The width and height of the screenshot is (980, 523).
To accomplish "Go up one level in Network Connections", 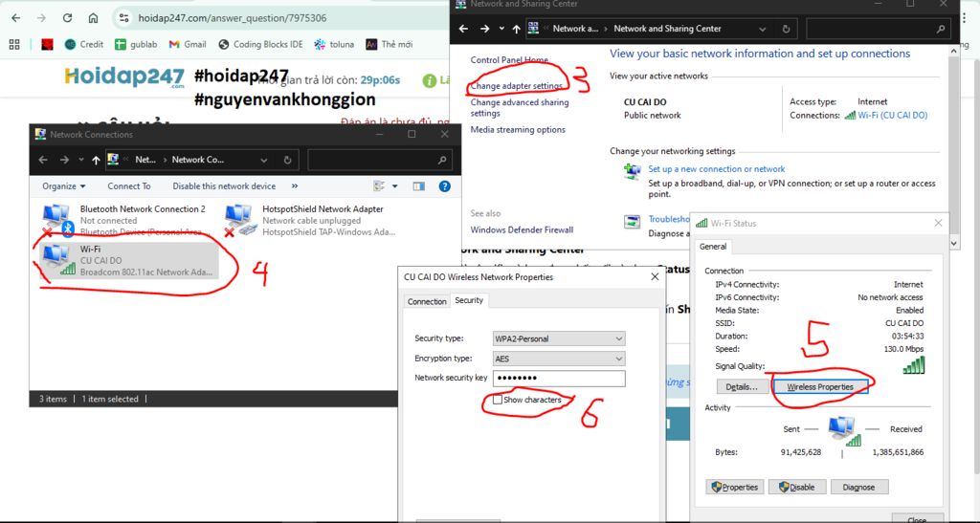I will click(96, 160).
